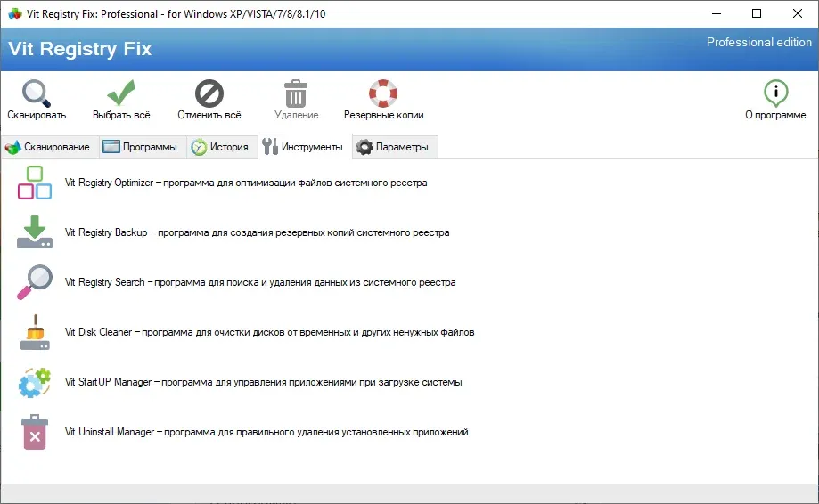The width and height of the screenshot is (819, 504).
Task: Click the Vit Registry Backup download icon
Action: click(35, 232)
